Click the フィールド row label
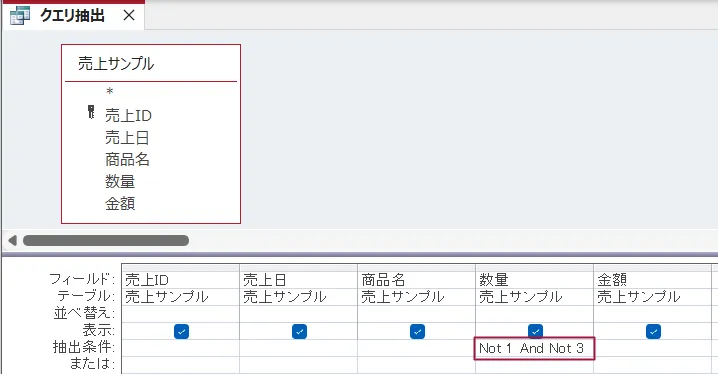Viewport: 718px width, 374px height. click(x=82, y=279)
